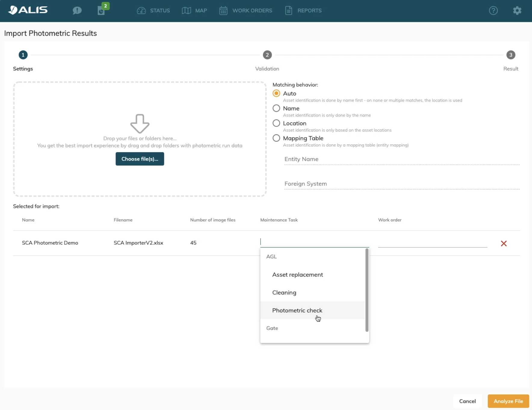This screenshot has width=532, height=410.
Task: Click the download arrow drop zone icon
Action: (140, 124)
